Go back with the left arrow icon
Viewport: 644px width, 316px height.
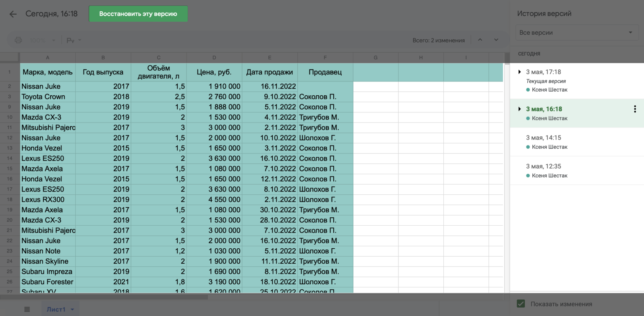point(13,14)
